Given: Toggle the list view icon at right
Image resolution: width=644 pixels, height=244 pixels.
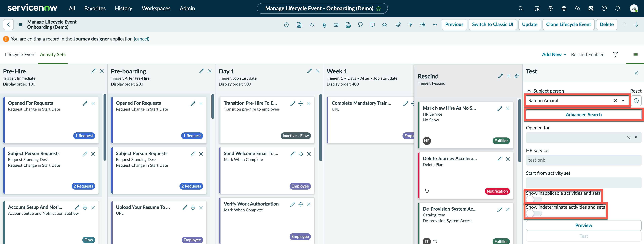Looking at the screenshot, I should (635, 54).
